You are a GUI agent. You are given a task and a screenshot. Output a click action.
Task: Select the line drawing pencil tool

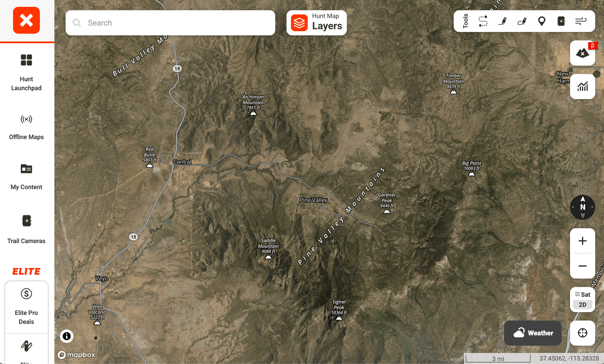pos(503,21)
